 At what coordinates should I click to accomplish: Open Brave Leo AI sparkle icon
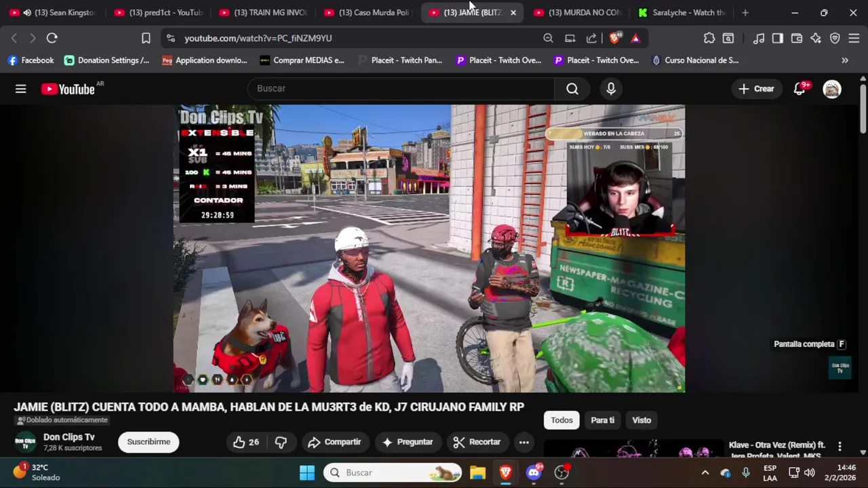816,38
